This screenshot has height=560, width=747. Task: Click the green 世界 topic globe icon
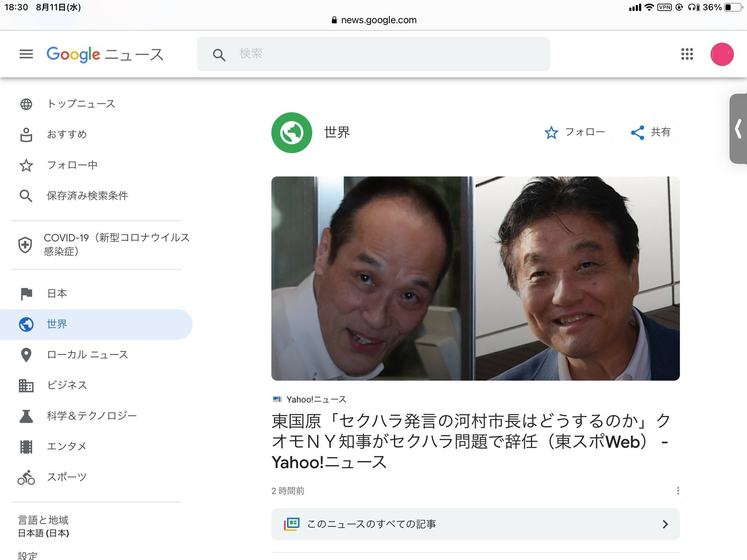tap(292, 133)
